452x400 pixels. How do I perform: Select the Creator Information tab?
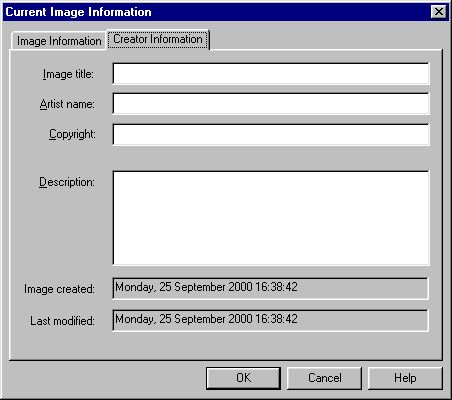click(158, 39)
